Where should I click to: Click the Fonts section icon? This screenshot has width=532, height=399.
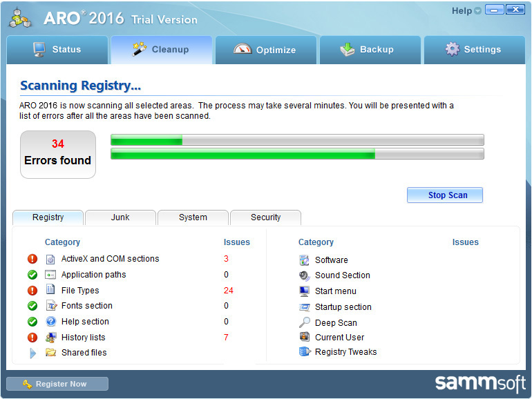pyautogui.click(x=50, y=306)
